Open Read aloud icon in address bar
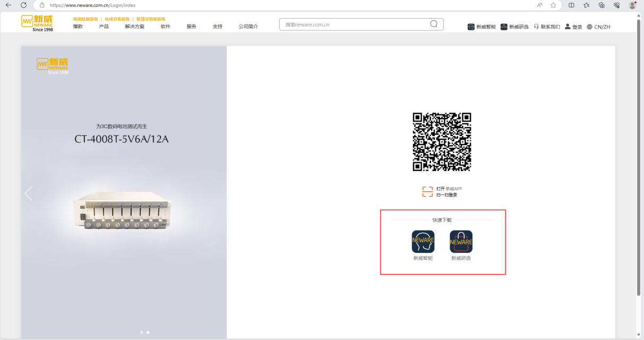Image resolution: width=644 pixels, height=340 pixels. tap(539, 5)
